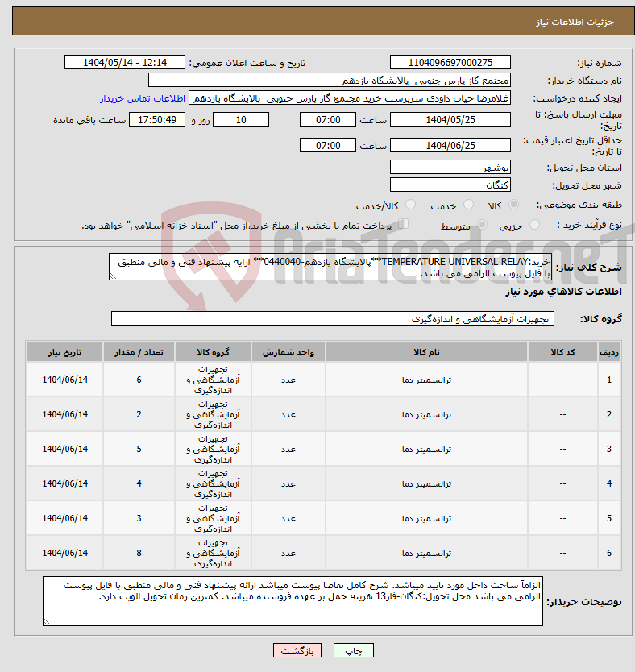Click the کد کالا column header
Image resolution: width=635 pixels, height=672 pixels.
[x=562, y=352]
